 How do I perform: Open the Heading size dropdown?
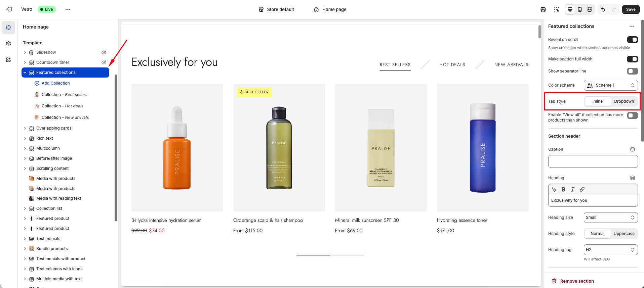coord(610,218)
